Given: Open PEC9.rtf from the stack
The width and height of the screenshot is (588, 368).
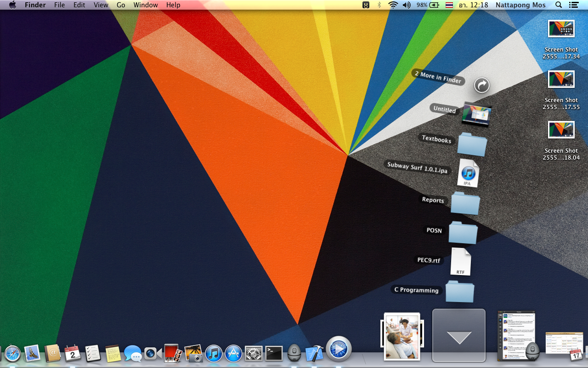Looking at the screenshot, I should [x=460, y=261].
